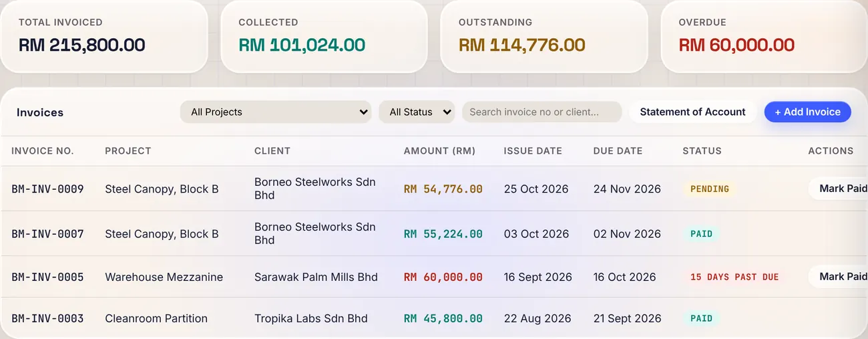Click Steel Canopy, Block B for BM-INV-0009
The width and height of the screenshot is (868, 339).
(x=162, y=189)
